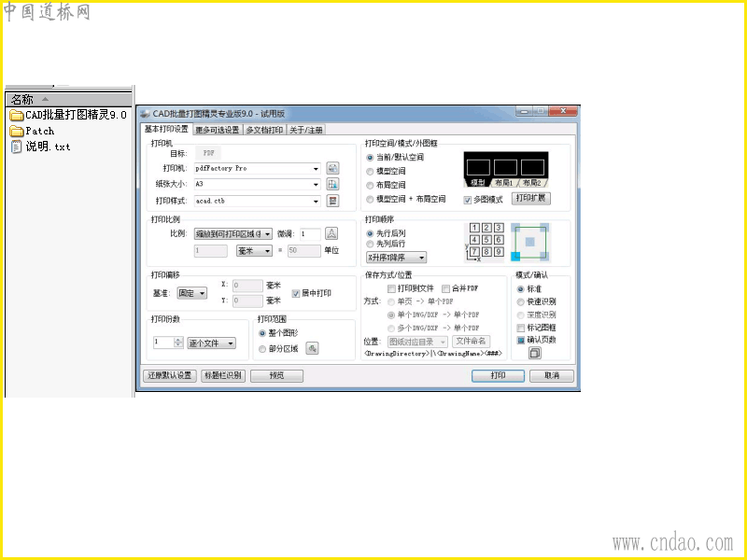Click the print-order corner anchor diagram
Image resolution: width=747 pixels, height=560 pixels.
tap(529, 243)
